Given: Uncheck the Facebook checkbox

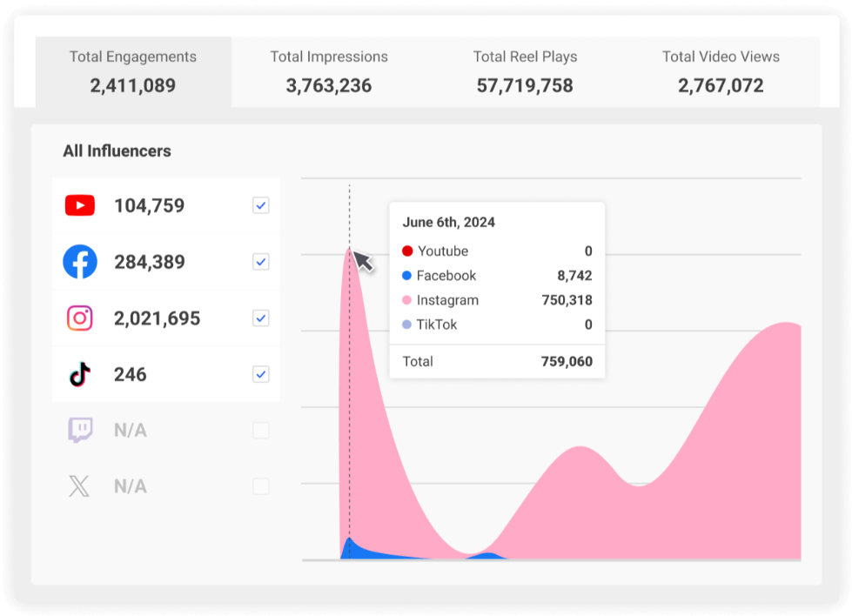Looking at the screenshot, I should point(261,262).
